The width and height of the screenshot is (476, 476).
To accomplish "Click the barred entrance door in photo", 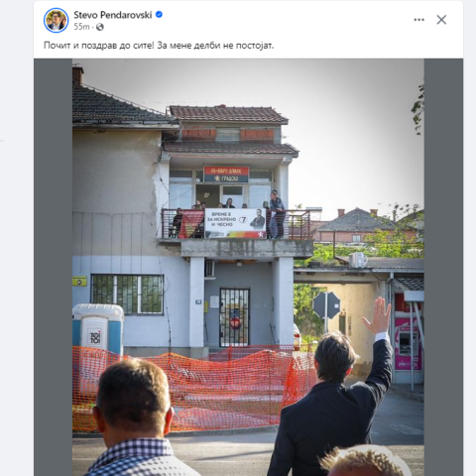I will [x=234, y=317].
